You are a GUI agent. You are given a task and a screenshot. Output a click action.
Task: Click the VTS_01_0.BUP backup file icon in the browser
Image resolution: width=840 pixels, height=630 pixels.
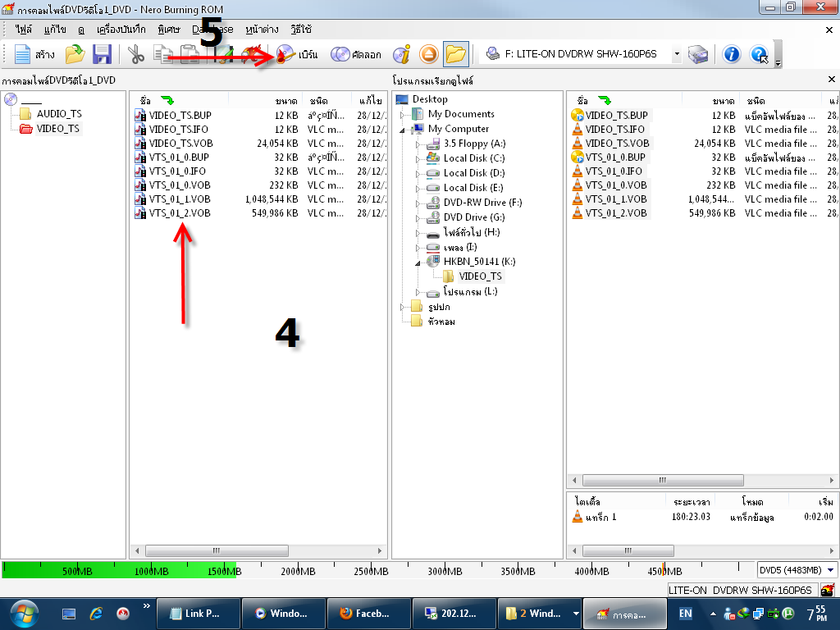click(577, 157)
